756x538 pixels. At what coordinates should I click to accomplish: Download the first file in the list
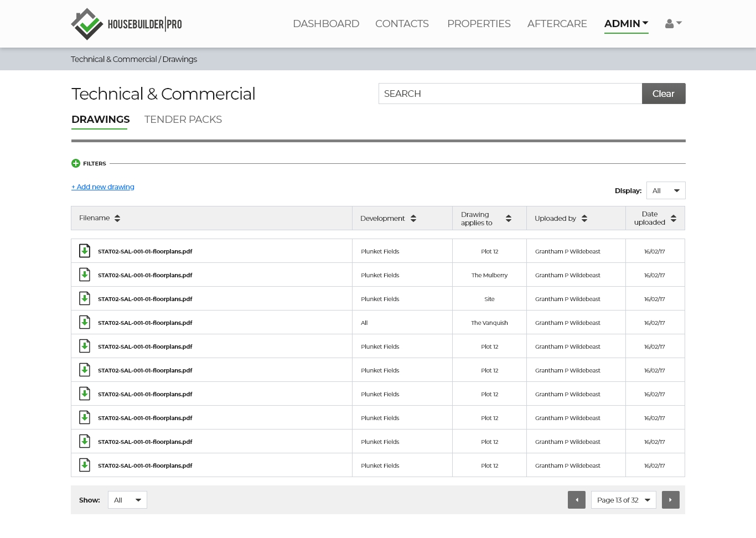(x=85, y=251)
